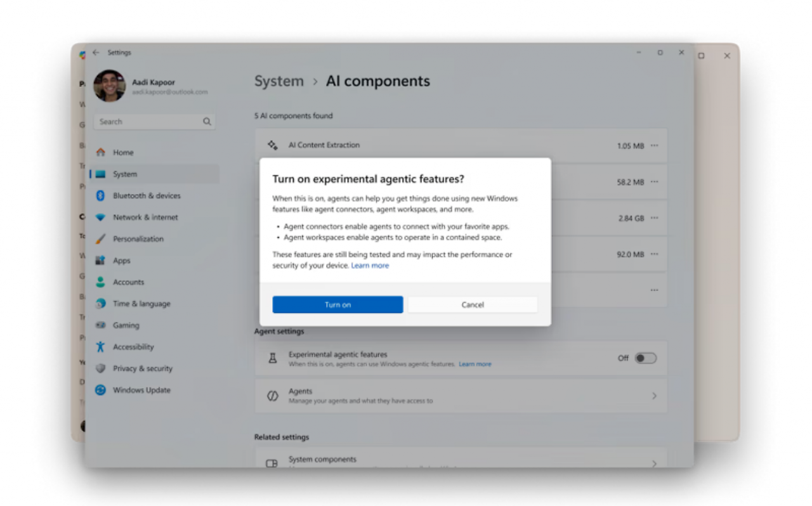This screenshot has height=506, width=812.
Task: Click the AI Content Extraction row text
Action: coord(324,145)
